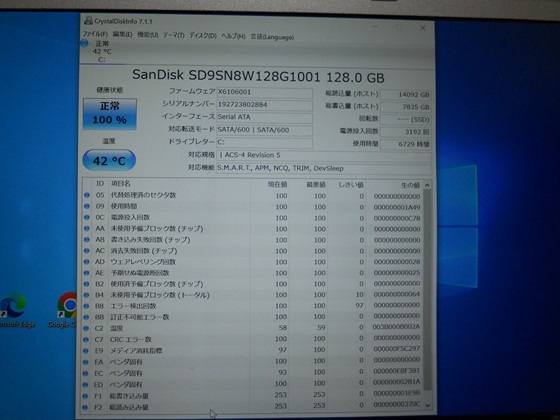Open the 機能(U) menu
This screenshot has width=560, height=420.
pyautogui.click(x=148, y=35)
